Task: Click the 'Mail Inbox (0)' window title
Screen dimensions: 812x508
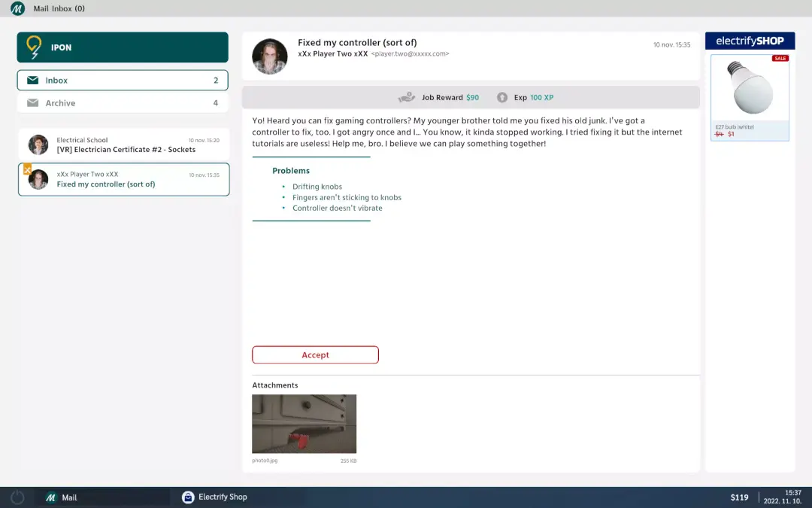Action: pos(59,8)
